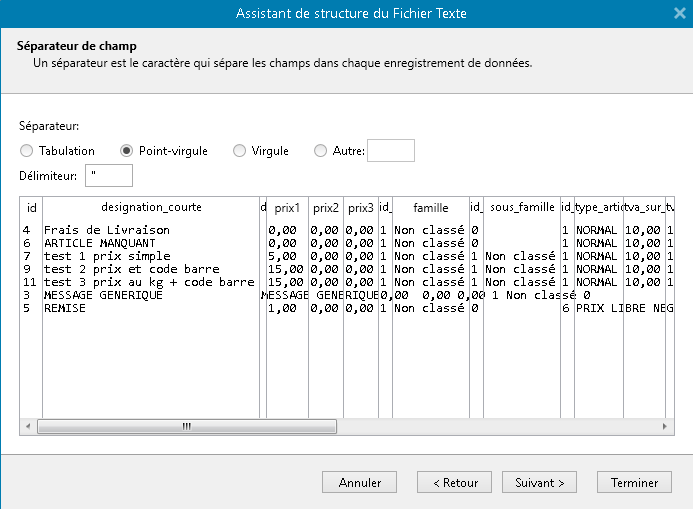The image size is (693, 509).
Task: Select the Virgule separator radio button
Action: click(x=239, y=151)
